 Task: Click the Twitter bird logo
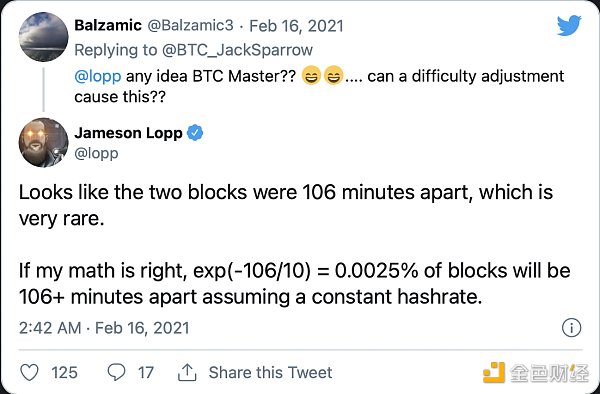[x=569, y=25]
